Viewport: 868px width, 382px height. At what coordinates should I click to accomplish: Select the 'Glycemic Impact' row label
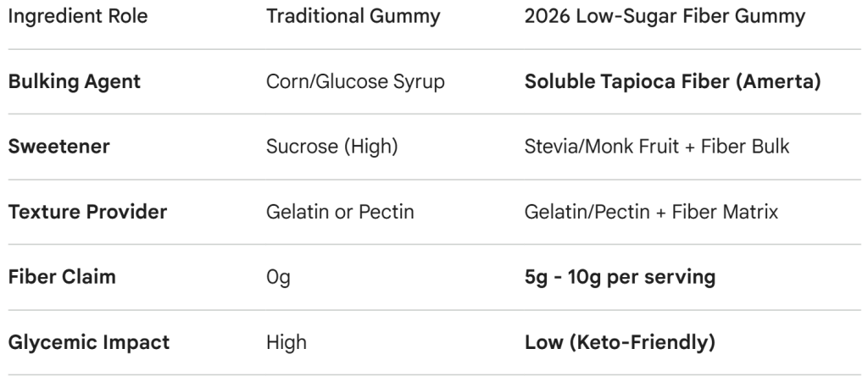pos(88,342)
